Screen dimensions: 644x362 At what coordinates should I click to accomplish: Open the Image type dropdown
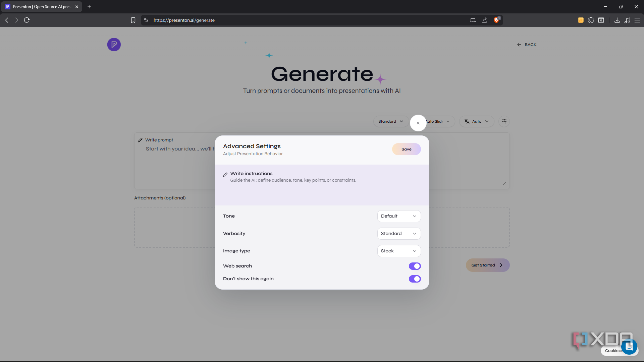pyautogui.click(x=399, y=251)
